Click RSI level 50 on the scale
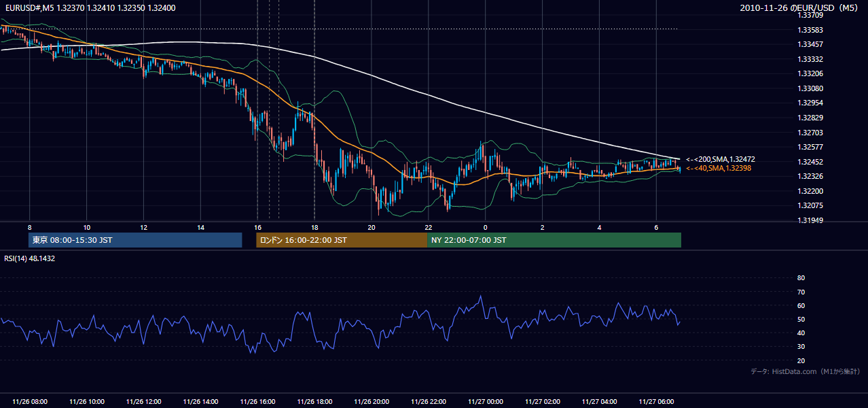The width and height of the screenshot is (868, 408). [801, 319]
